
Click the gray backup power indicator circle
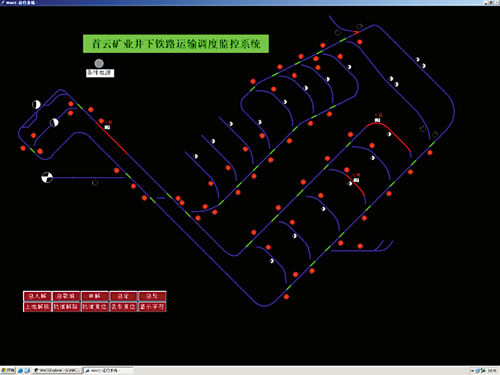coord(99,63)
